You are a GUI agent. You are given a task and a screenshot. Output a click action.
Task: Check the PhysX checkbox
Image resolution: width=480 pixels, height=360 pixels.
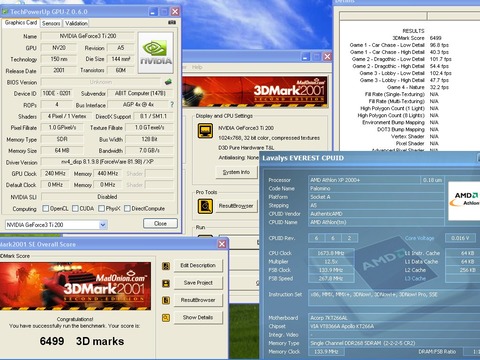pos(101,209)
